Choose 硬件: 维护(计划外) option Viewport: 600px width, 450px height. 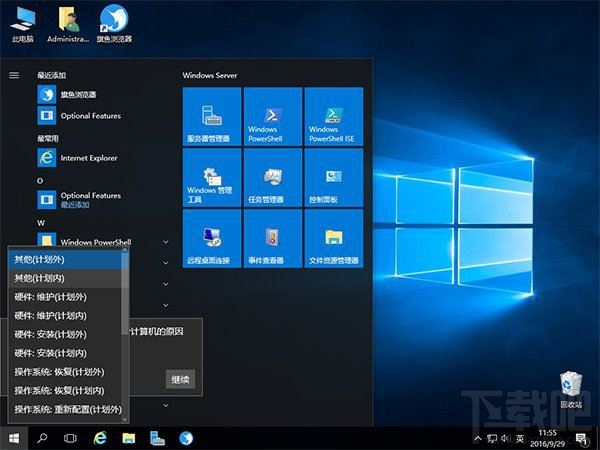coord(65,297)
